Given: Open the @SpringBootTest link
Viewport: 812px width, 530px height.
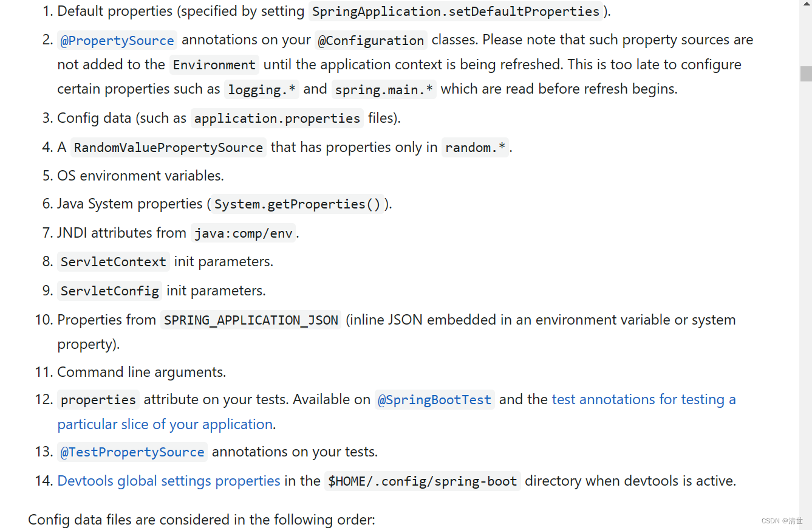Looking at the screenshot, I should (x=434, y=400).
